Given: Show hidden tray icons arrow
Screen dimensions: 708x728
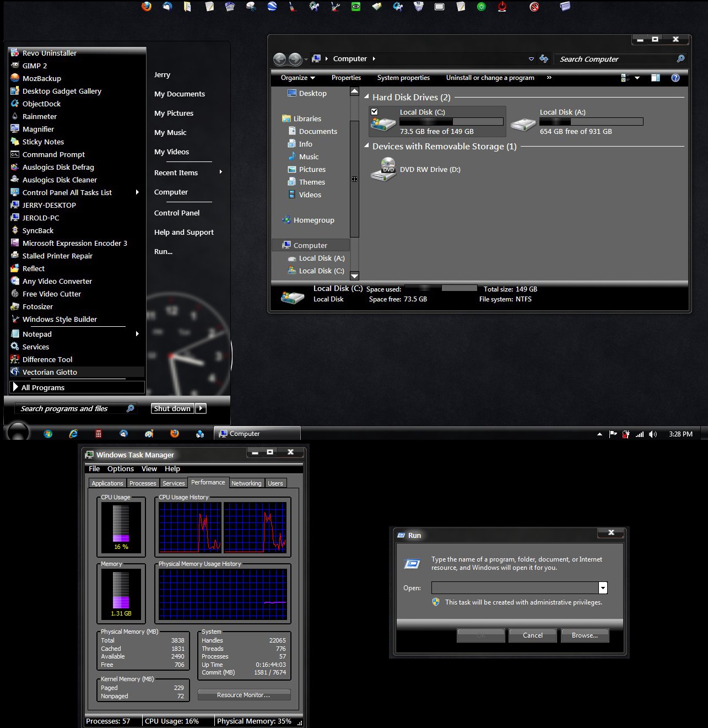Looking at the screenshot, I should 599,434.
